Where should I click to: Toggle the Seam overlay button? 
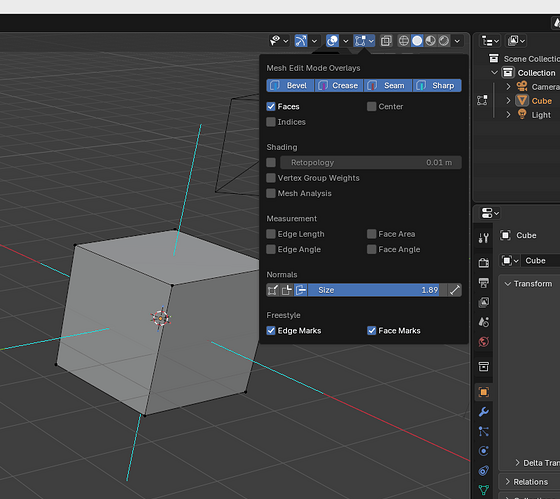388,86
